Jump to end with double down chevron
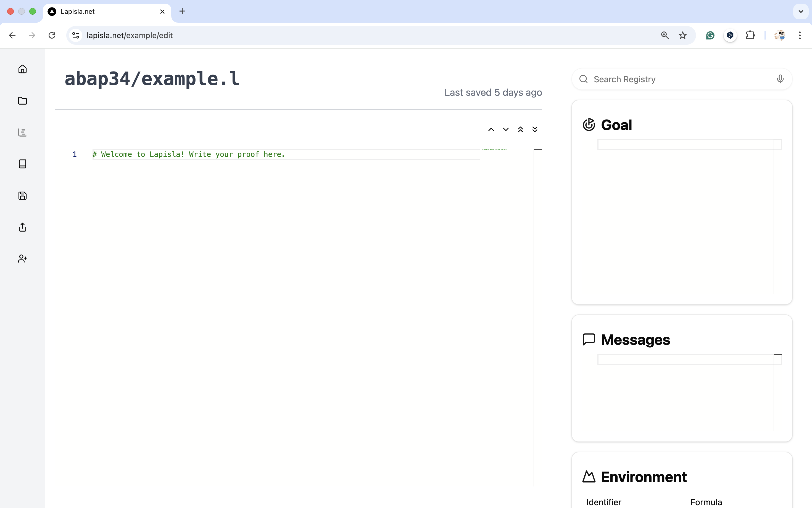The height and width of the screenshot is (508, 812). [x=535, y=129]
